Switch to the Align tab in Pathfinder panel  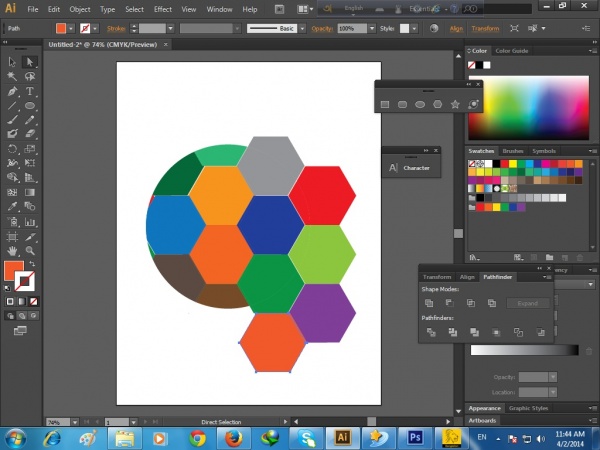pos(467,276)
